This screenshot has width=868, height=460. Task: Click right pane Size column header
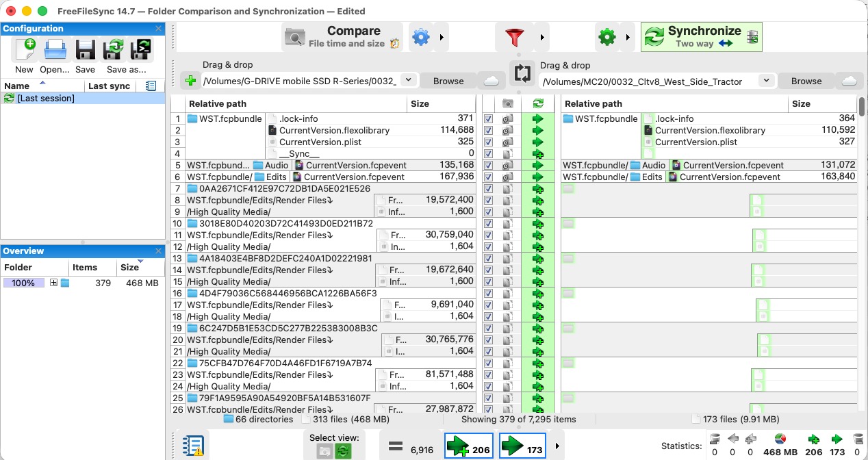(x=823, y=104)
